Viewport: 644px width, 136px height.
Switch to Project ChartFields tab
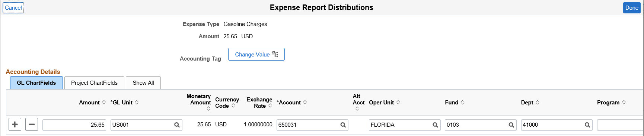click(x=94, y=83)
